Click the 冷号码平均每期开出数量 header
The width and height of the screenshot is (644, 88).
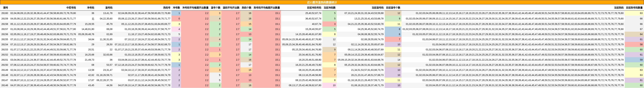pyautogui.click(x=195, y=8)
